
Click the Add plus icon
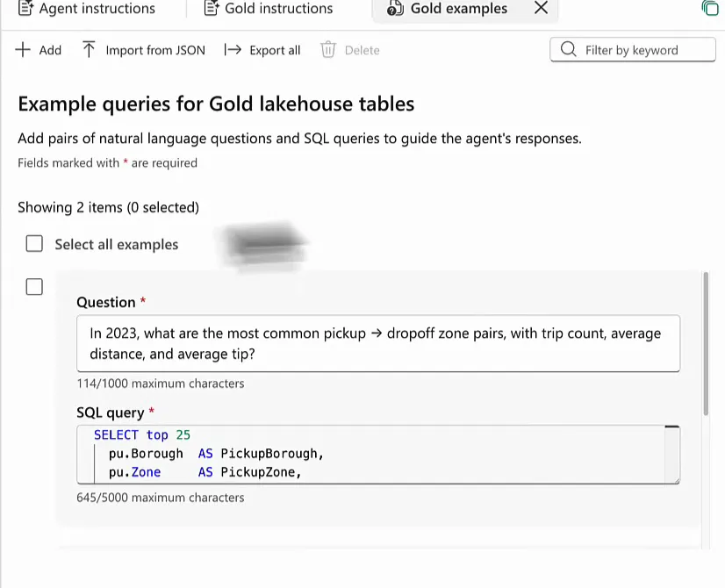(23, 50)
